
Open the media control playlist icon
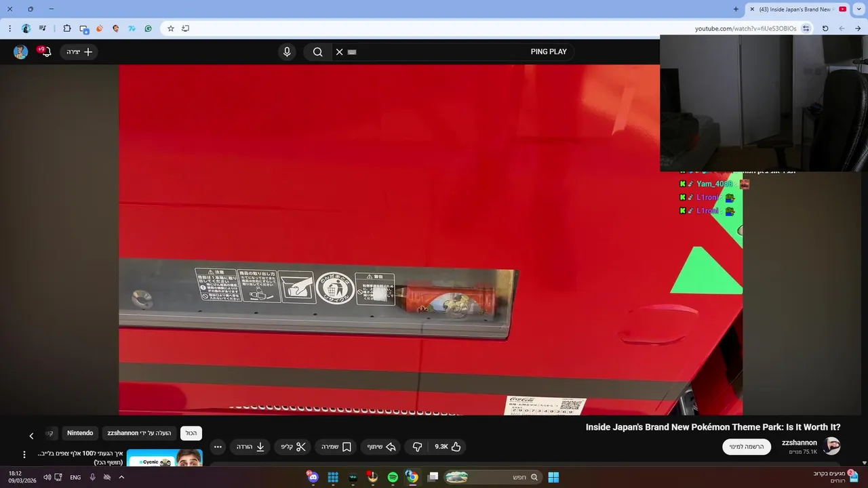coord(43,28)
